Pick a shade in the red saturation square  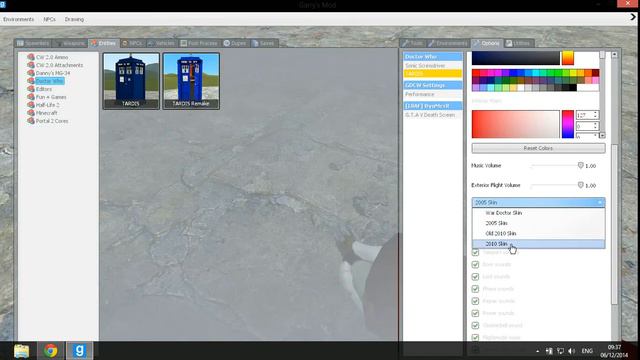(x=516, y=124)
